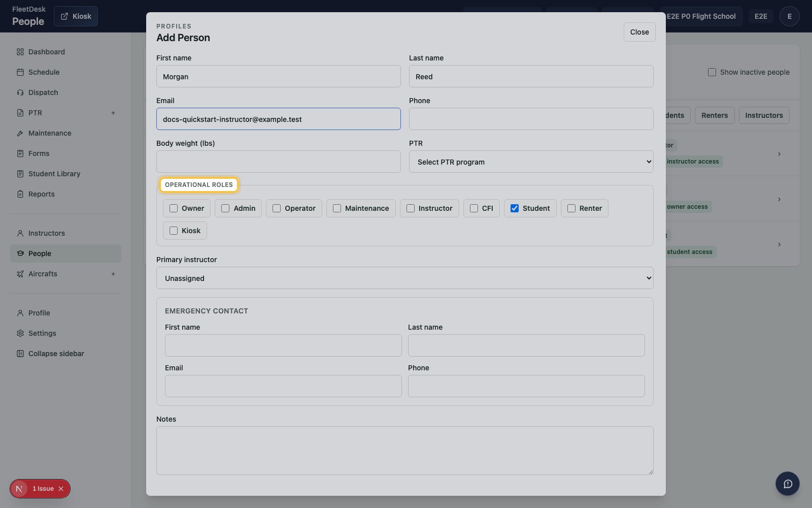The height and width of the screenshot is (508, 812).
Task: Click emergency contact Phone field
Action: 526,386
